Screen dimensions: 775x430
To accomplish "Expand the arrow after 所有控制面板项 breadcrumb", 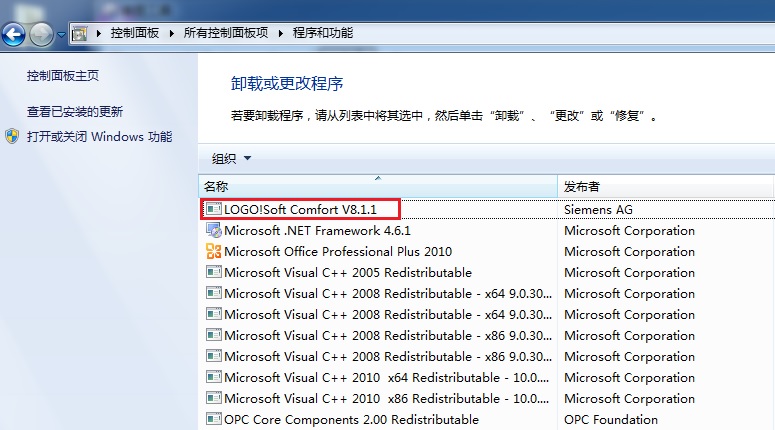I will point(281,34).
